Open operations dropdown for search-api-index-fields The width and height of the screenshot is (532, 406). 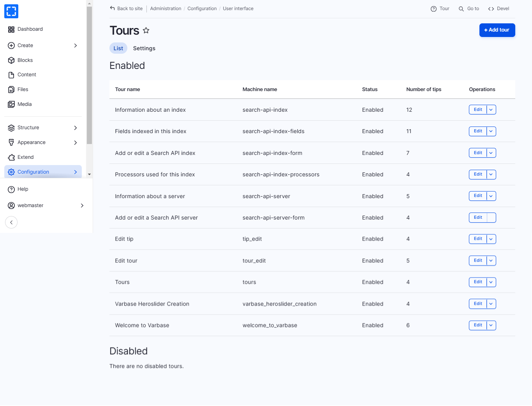(491, 131)
